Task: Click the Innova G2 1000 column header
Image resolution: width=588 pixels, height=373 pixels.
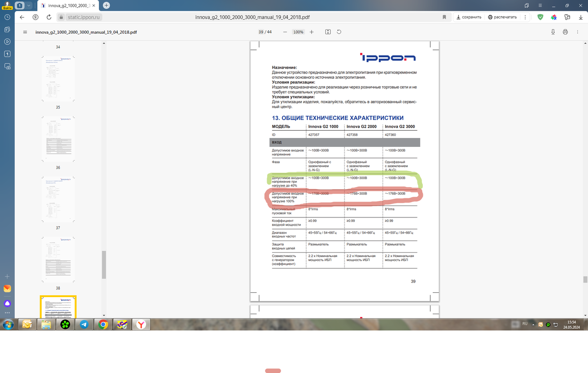Action: (x=323, y=127)
